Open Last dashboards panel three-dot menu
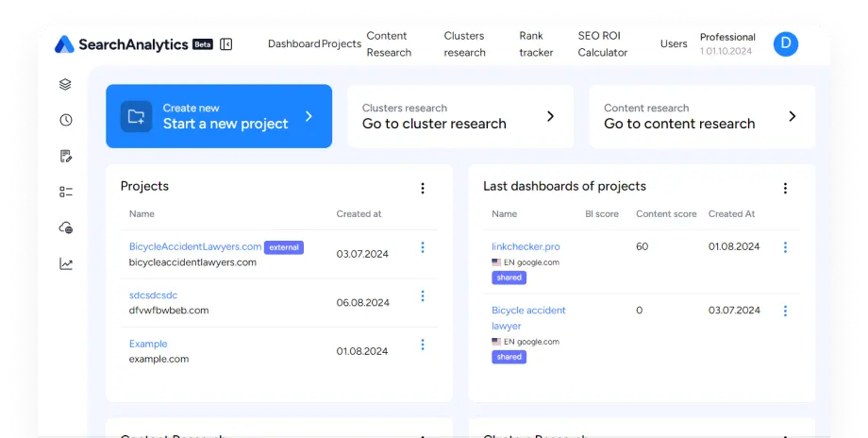 click(x=785, y=188)
